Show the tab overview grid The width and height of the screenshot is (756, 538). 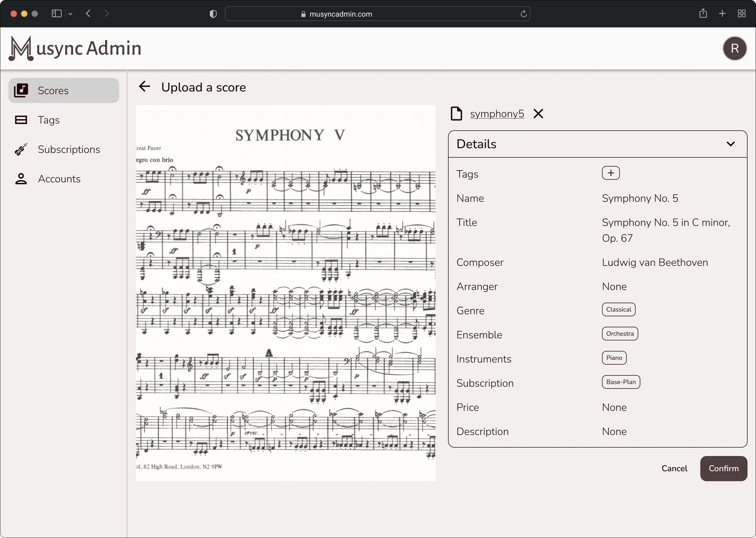tap(742, 14)
